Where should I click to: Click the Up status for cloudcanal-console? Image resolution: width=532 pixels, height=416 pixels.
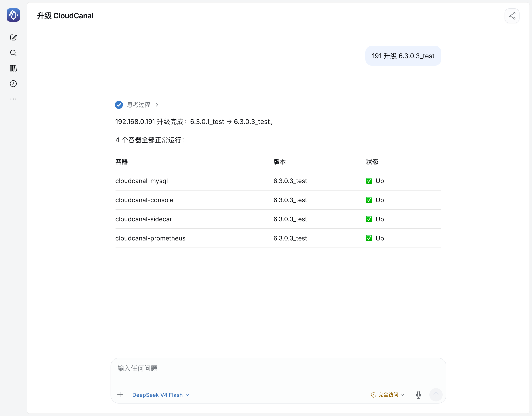pos(375,200)
